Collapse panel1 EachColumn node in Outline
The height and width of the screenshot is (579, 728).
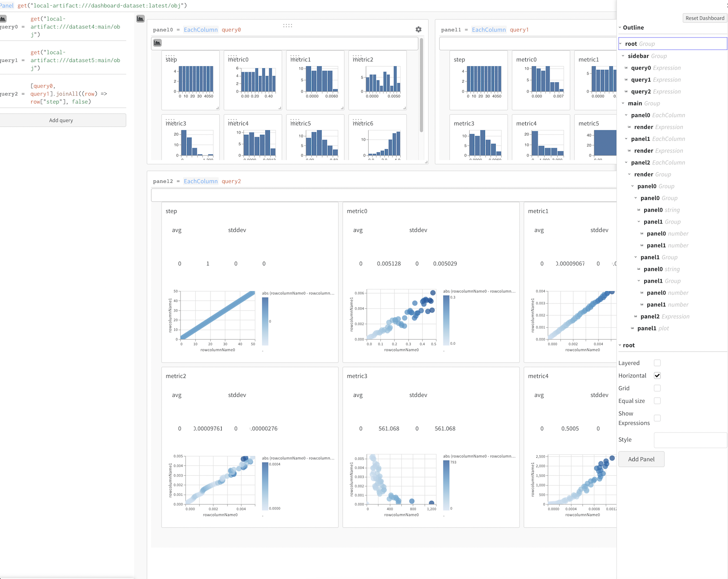(x=626, y=139)
